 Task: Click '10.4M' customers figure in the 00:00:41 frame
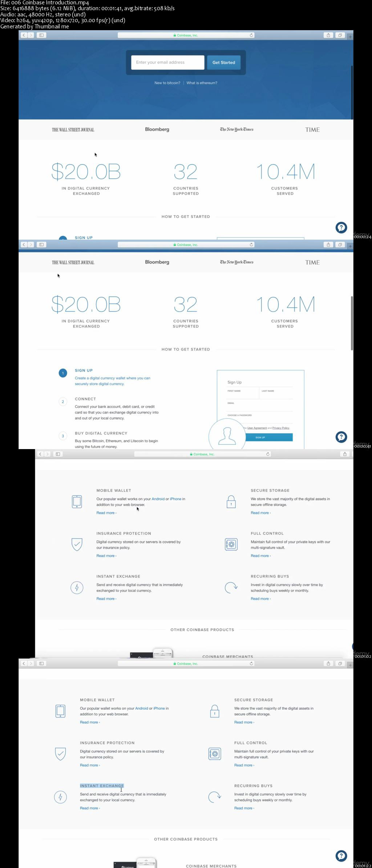[285, 304]
